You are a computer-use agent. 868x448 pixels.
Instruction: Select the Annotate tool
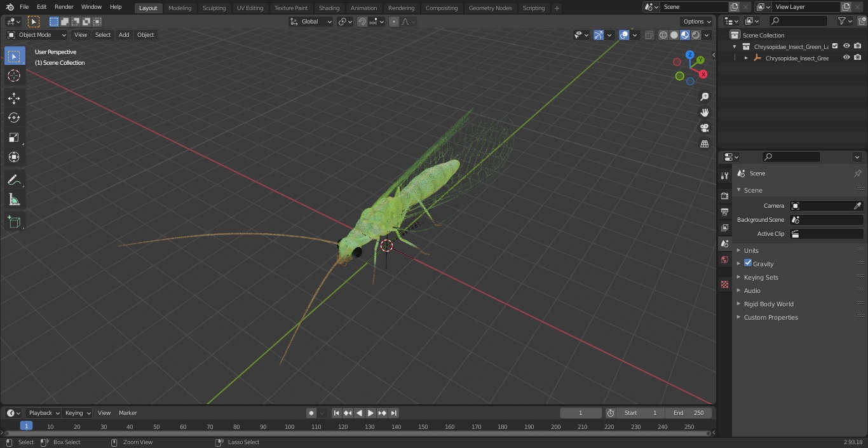point(14,180)
